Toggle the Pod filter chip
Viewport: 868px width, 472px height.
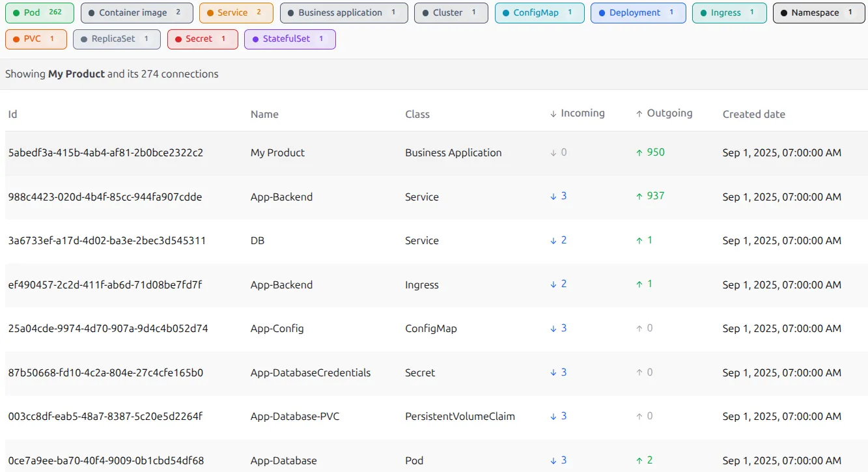39,13
